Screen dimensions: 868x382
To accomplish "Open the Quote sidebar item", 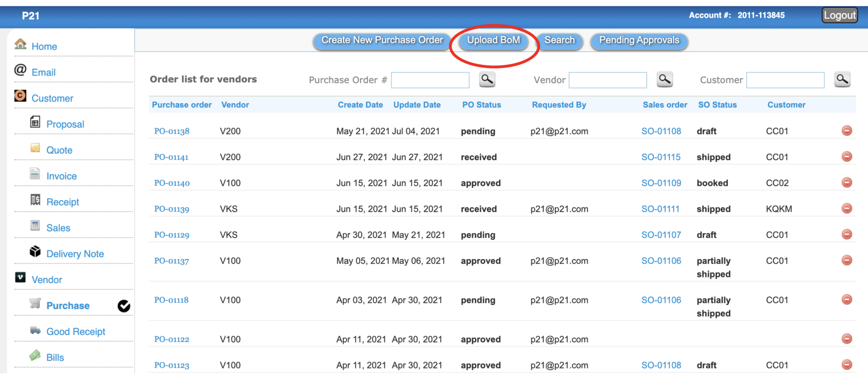I will [59, 150].
